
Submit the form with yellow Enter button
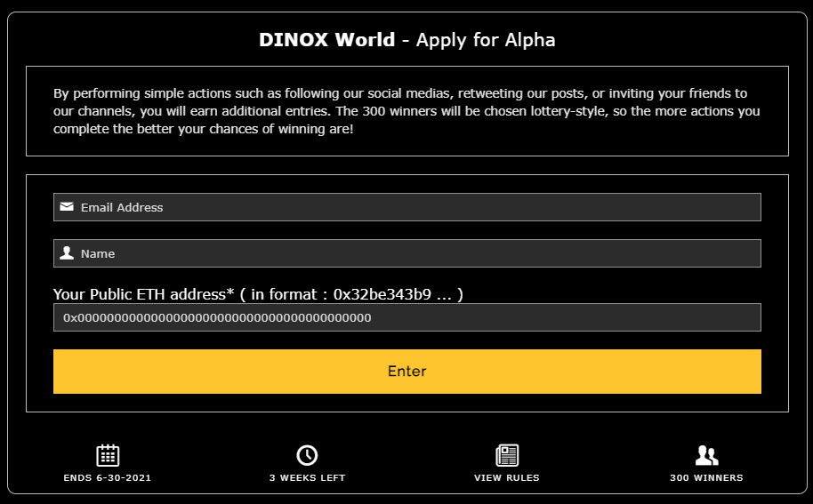pos(407,372)
